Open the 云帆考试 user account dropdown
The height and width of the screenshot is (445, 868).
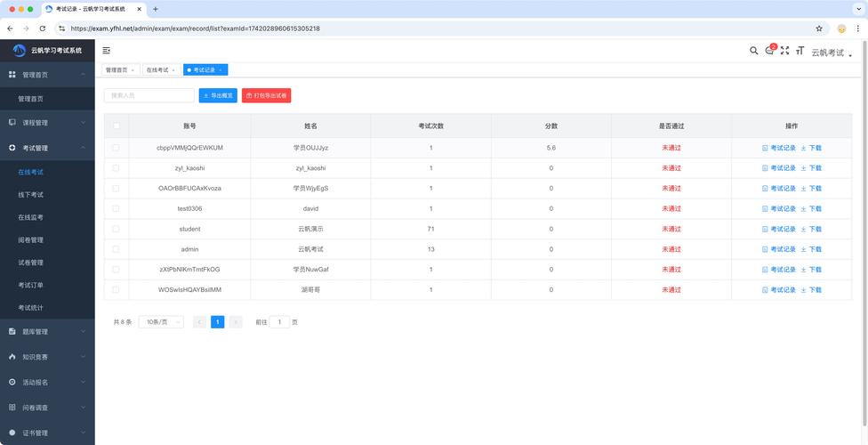click(831, 53)
